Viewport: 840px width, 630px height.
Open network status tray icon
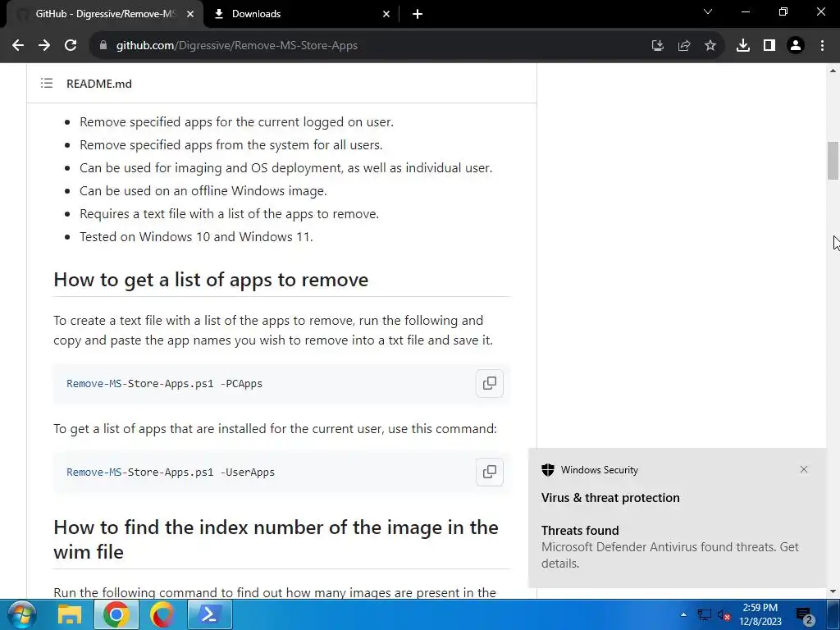click(x=704, y=615)
